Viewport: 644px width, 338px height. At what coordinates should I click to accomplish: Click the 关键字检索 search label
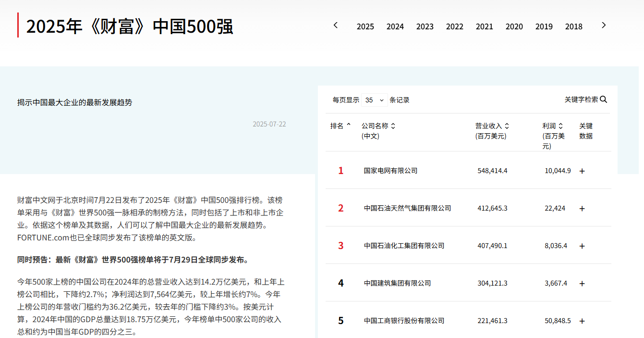(581, 100)
